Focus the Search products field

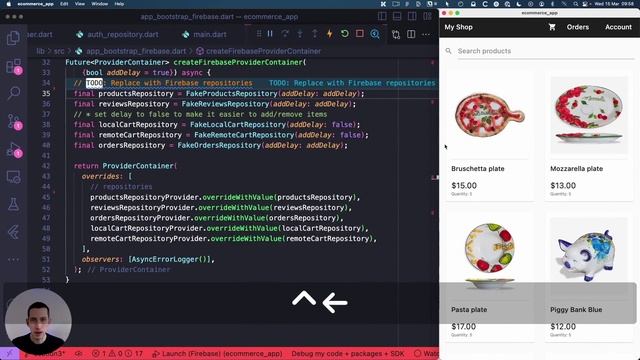point(546,51)
